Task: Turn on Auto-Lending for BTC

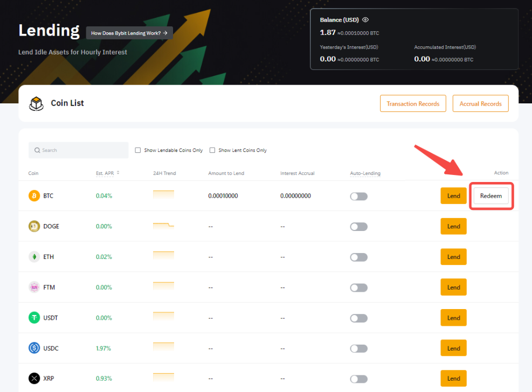Action: click(358, 196)
